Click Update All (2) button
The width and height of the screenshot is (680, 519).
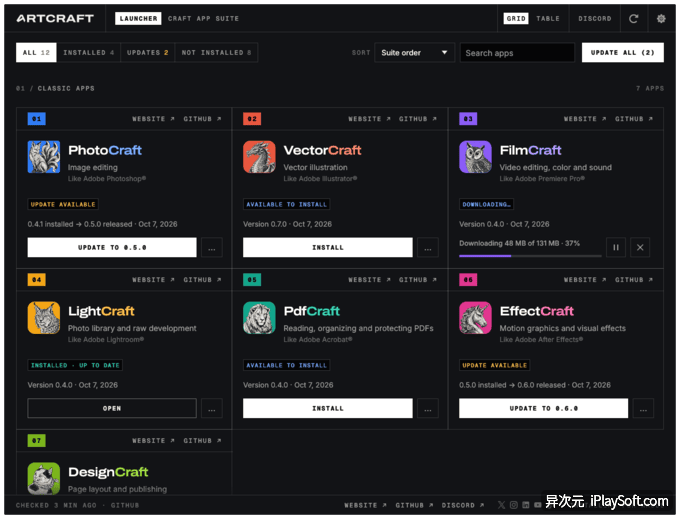point(622,52)
